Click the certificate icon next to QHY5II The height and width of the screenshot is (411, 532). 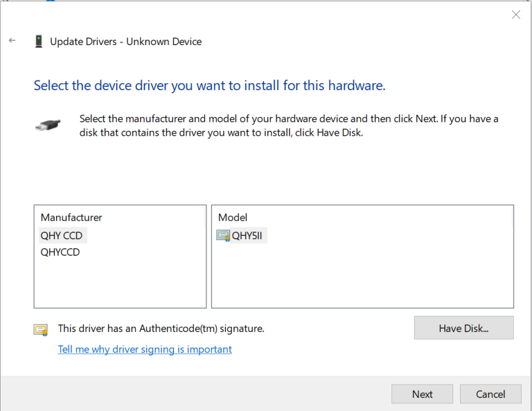tap(223, 236)
